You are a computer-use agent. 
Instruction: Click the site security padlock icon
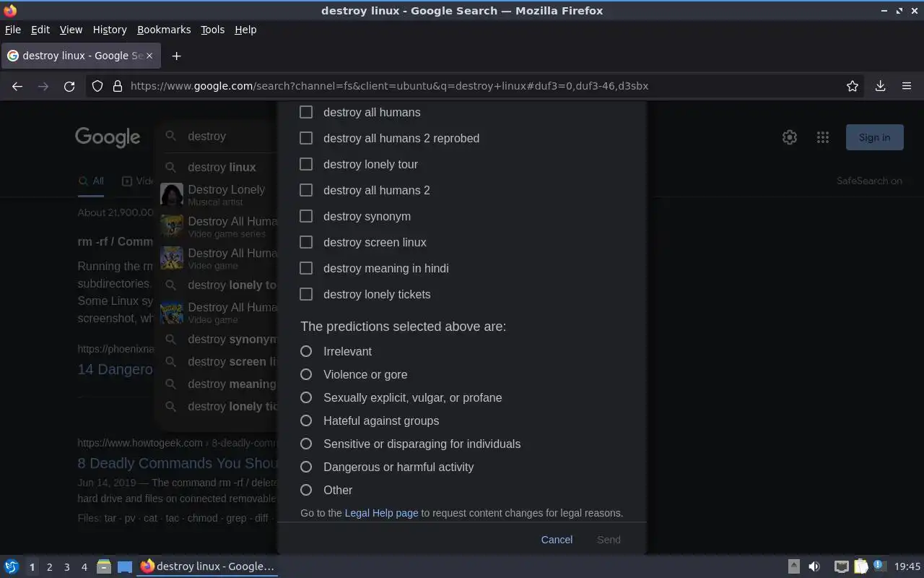[118, 86]
